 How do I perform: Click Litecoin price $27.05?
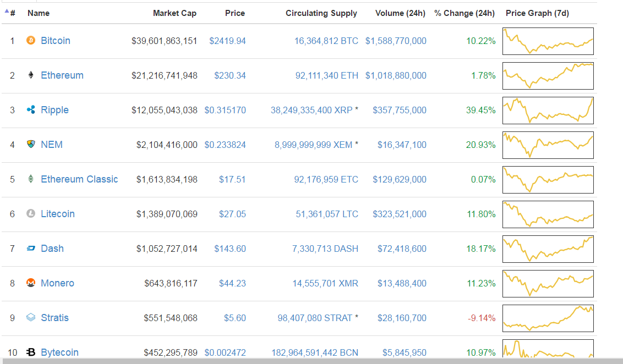pos(232,214)
